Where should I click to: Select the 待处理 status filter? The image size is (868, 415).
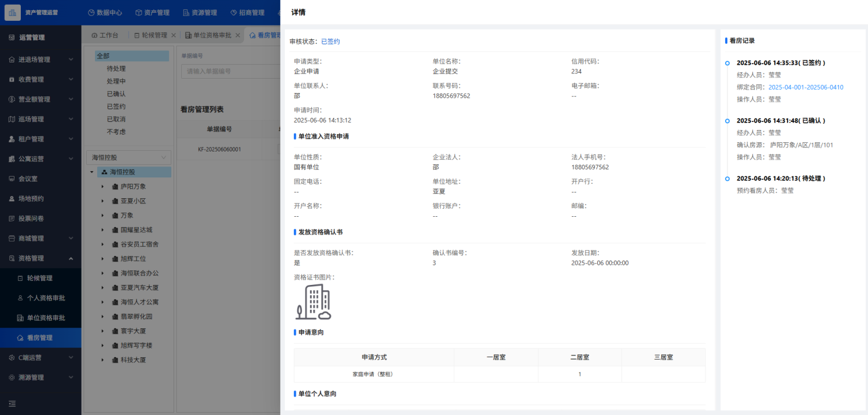pyautogui.click(x=116, y=69)
